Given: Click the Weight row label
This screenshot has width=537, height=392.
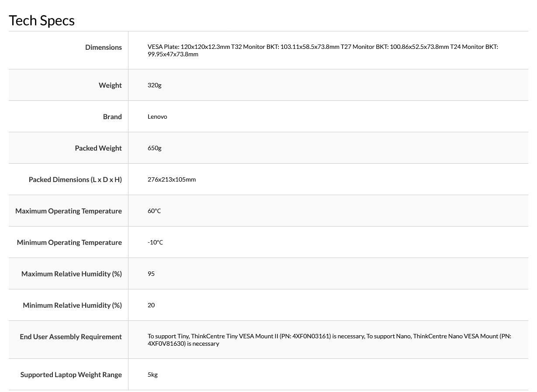Looking at the screenshot, I should point(110,85).
